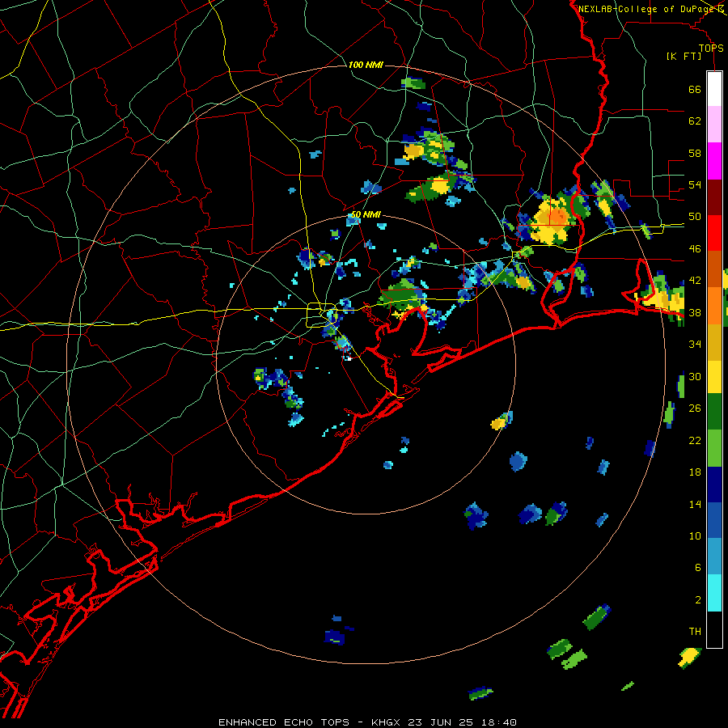Image resolution: width=728 pixels, height=728 pixels.
Task: Click the '66' legend value
Action: click(x=695, y=90)
